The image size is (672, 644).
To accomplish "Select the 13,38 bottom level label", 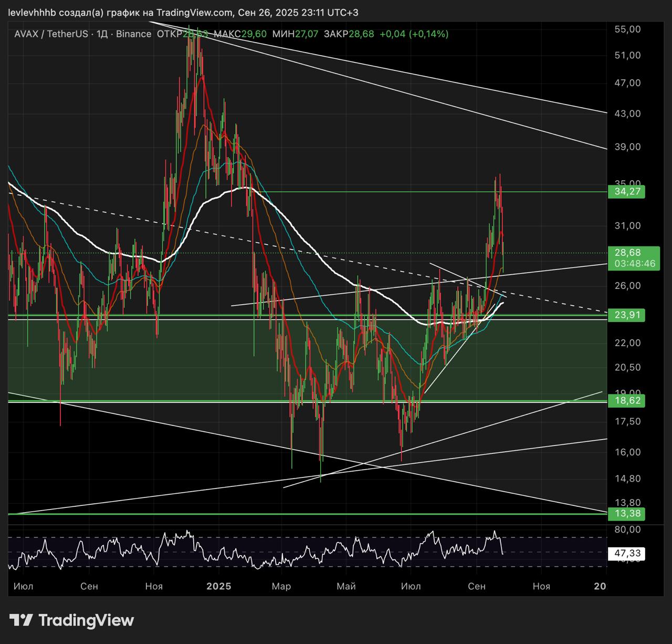I will coord(626,513).
